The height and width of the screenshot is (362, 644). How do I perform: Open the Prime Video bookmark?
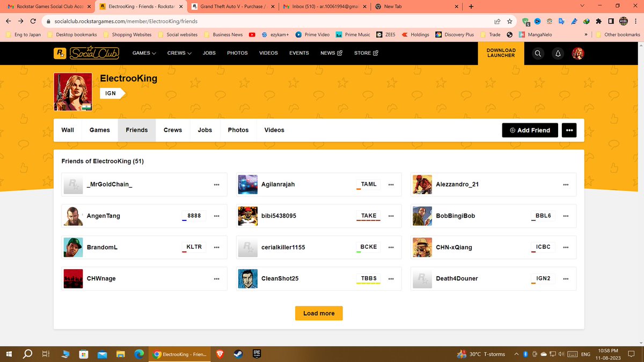tap(312, 34)
